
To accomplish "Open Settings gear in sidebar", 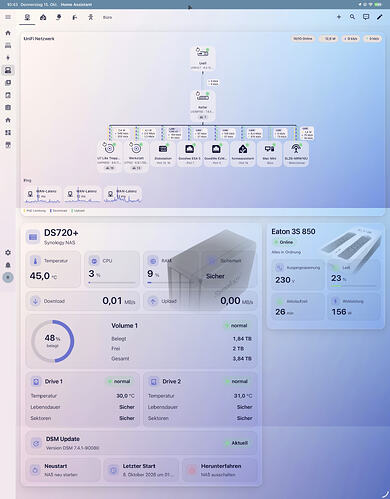I will pos(8,252).
